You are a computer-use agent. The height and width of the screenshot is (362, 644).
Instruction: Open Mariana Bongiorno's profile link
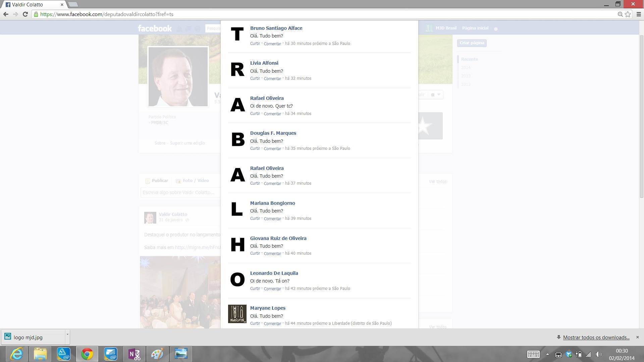tap(272, 203)
